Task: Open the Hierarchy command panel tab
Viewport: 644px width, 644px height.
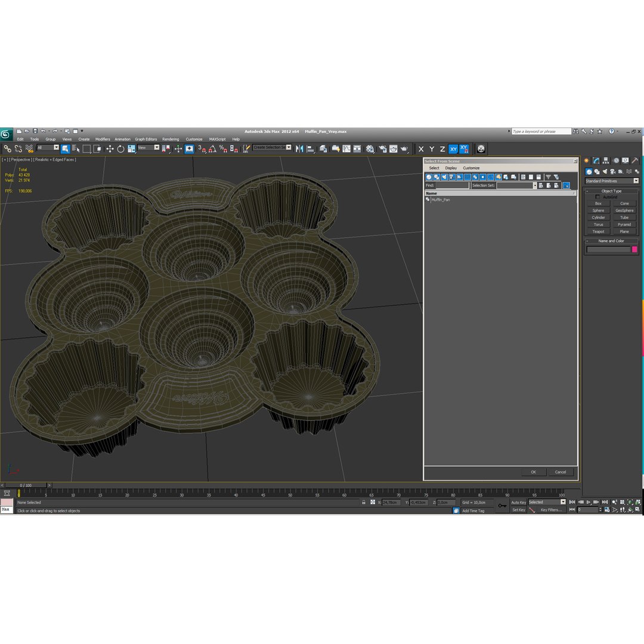Action: 606,160
